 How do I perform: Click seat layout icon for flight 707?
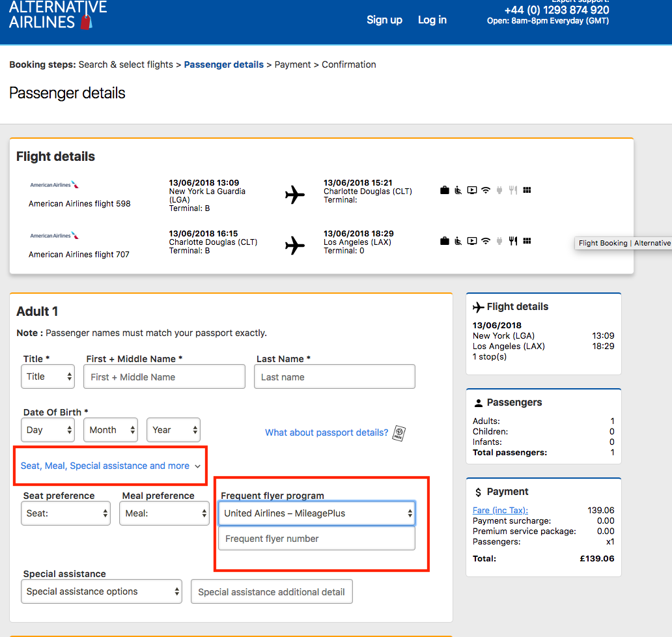[527, 241]
